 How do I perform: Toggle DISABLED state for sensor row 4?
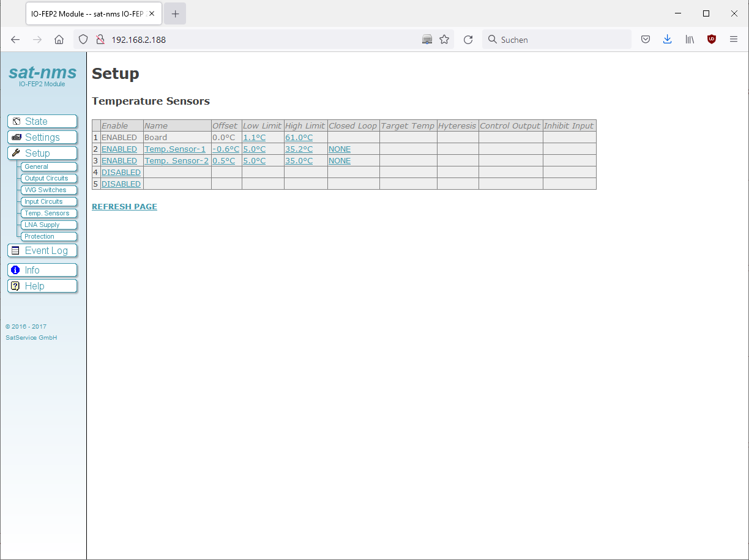[x=121, y=173]
